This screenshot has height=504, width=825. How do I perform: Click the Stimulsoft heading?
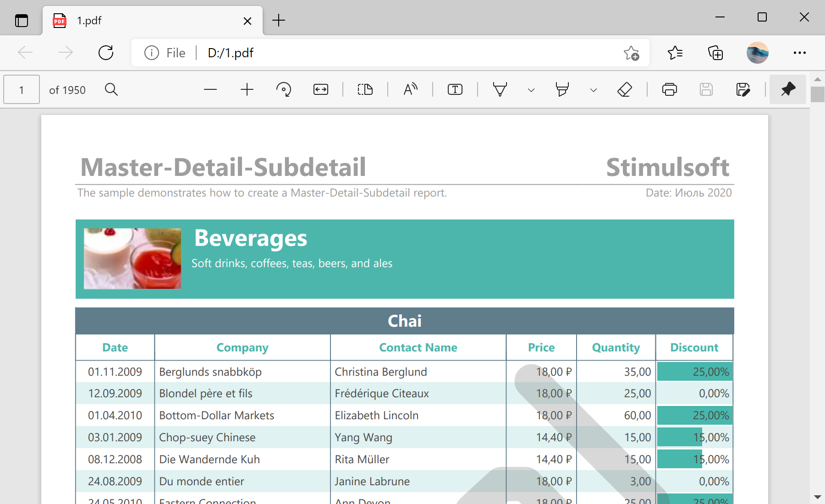tap(668, 167)
